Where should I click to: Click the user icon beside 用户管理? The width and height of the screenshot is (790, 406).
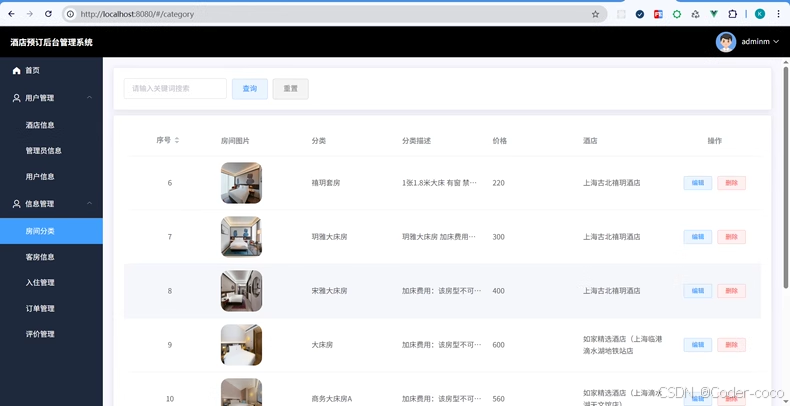point(17,98)
